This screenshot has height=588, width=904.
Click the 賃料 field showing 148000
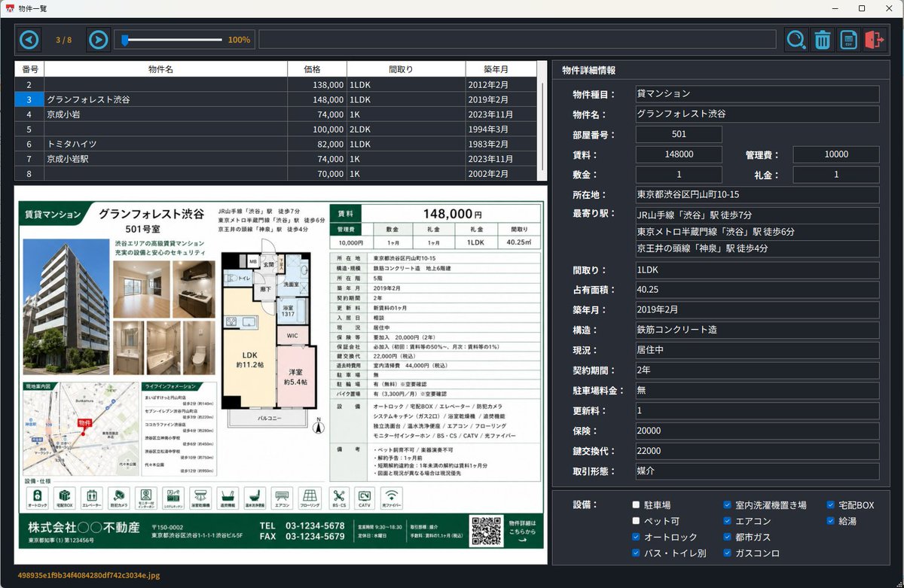(679, 154)
